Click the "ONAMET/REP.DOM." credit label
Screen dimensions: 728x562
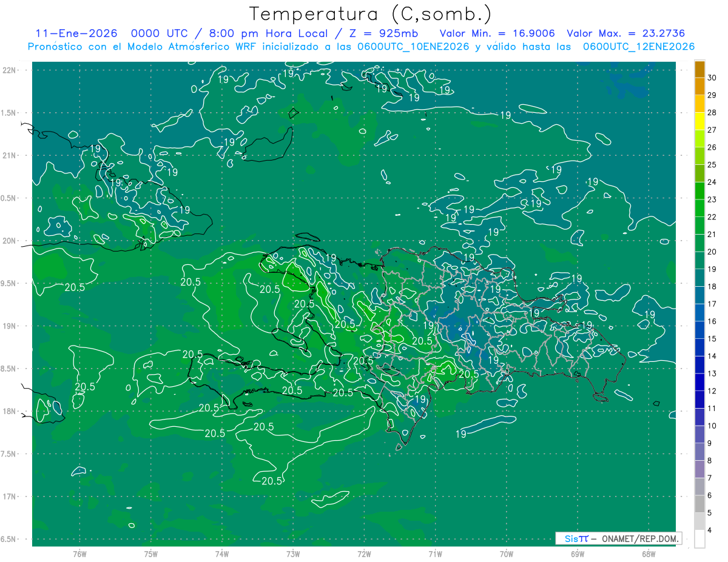[x=639, y=538]
